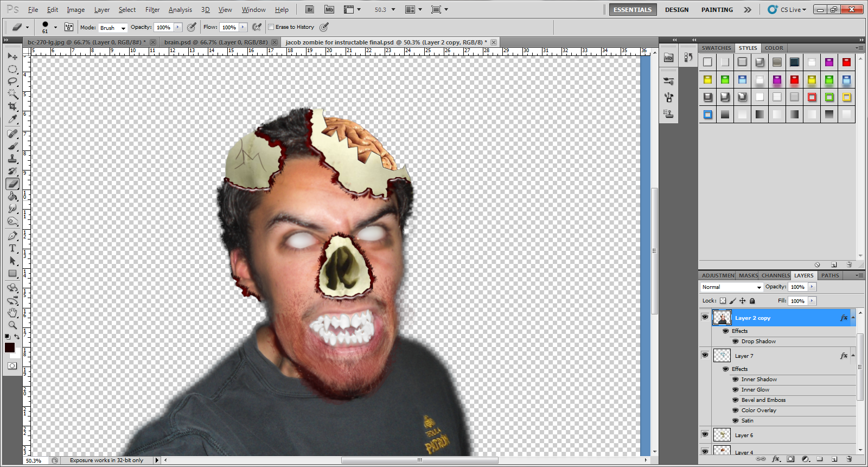
Task: Open the zoom level dropdown in top bar
Action: tap(393, 10)
